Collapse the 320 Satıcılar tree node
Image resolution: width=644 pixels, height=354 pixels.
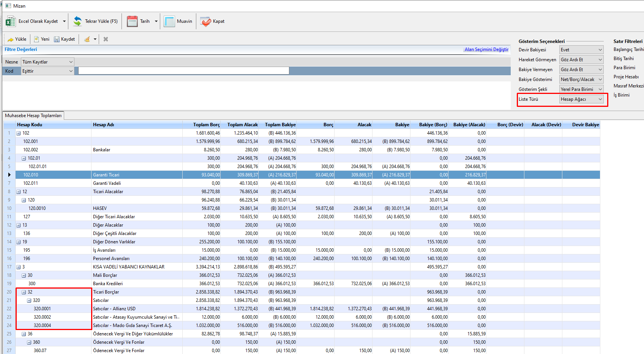(x=29, y=300)
